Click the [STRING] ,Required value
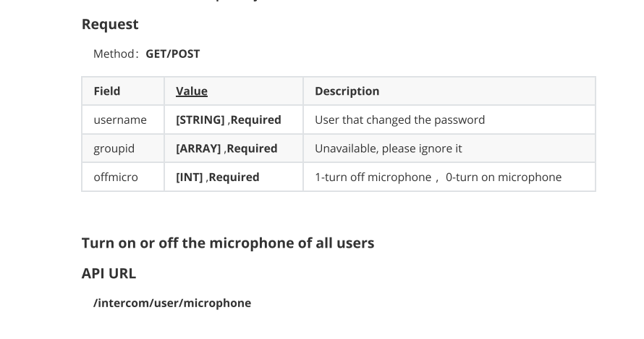The width and height of the screenshot is (644, 339). coord(229,120)
